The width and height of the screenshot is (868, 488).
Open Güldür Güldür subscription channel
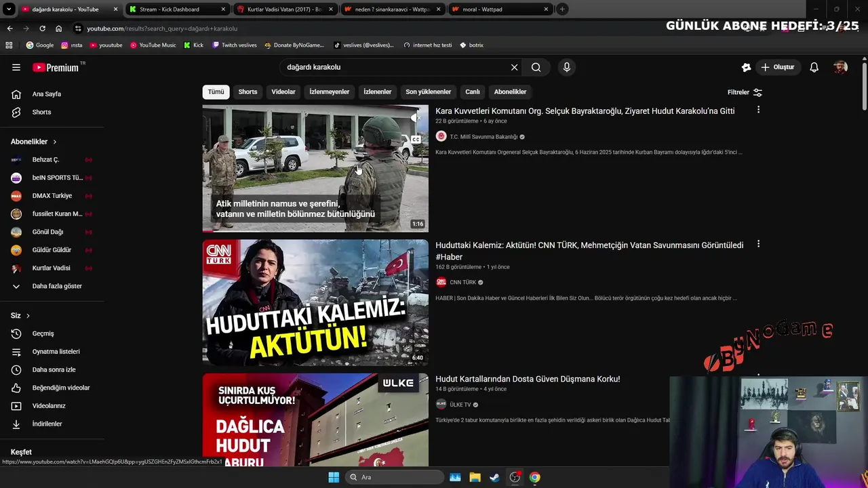[52, 250]
